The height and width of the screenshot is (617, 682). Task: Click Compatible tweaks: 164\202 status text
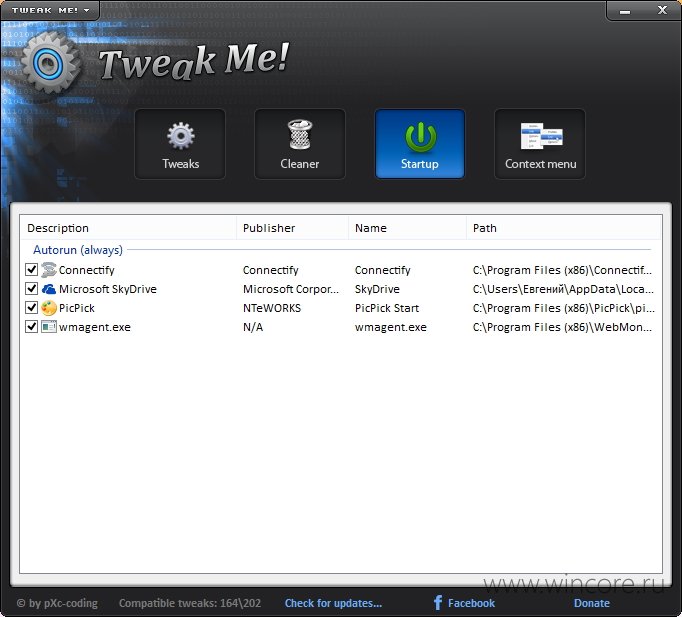point(190,603)
